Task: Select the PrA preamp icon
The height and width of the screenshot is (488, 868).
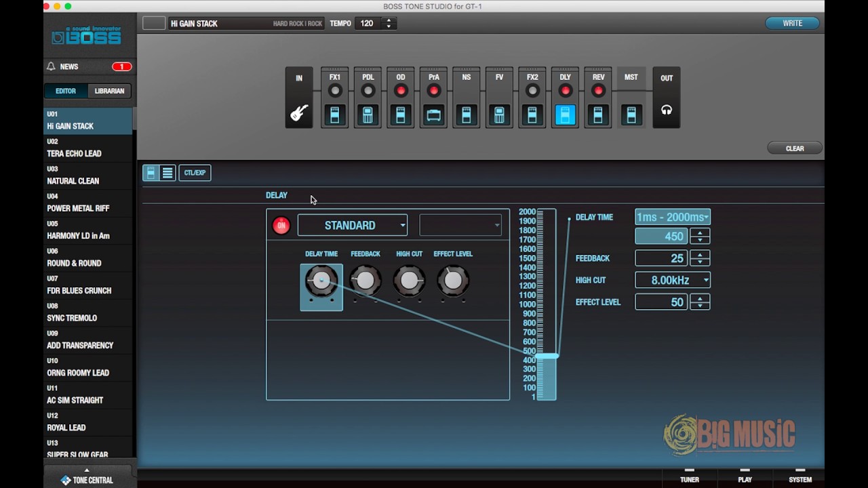Action: click(x=434, y=115)
